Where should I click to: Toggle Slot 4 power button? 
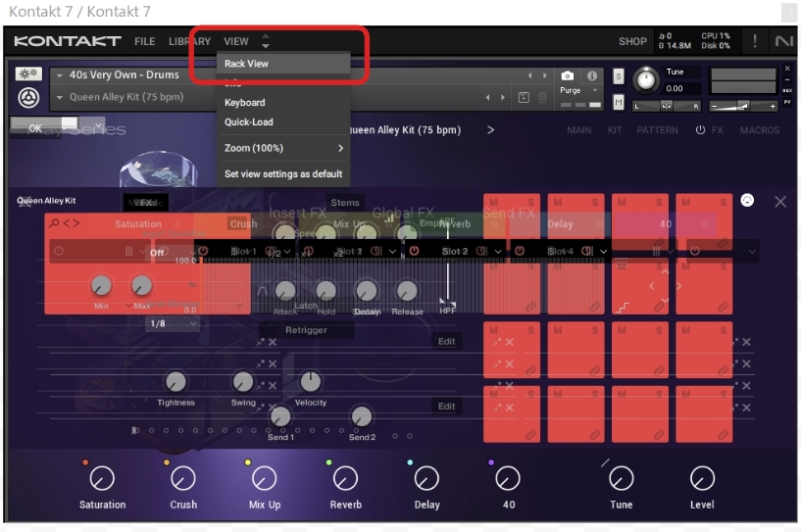click(x=520, y=251)
